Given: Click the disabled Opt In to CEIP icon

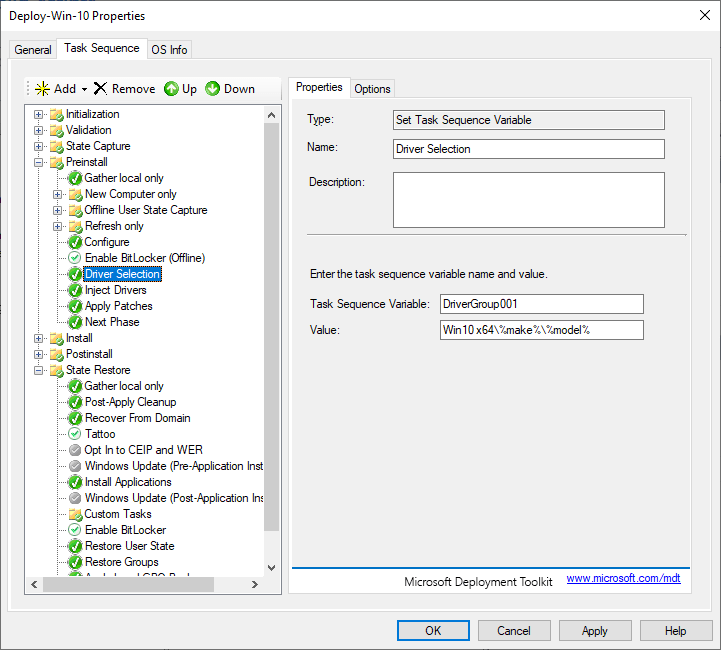Looking at the screenshot, I should [x=75, y=450].
